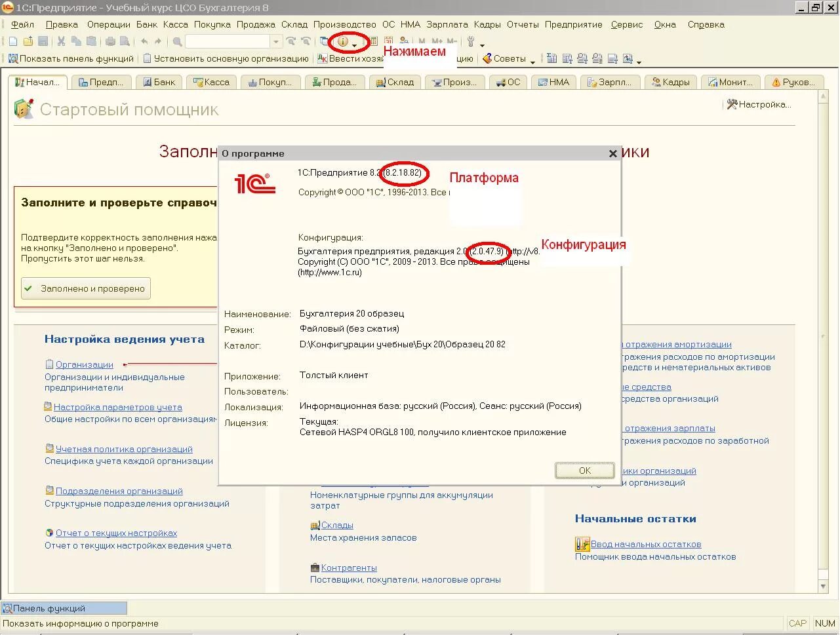Click the Print preview icon
Image resolution: width=840 pixels, height=635 pixels.
click(x=125, y=41)
